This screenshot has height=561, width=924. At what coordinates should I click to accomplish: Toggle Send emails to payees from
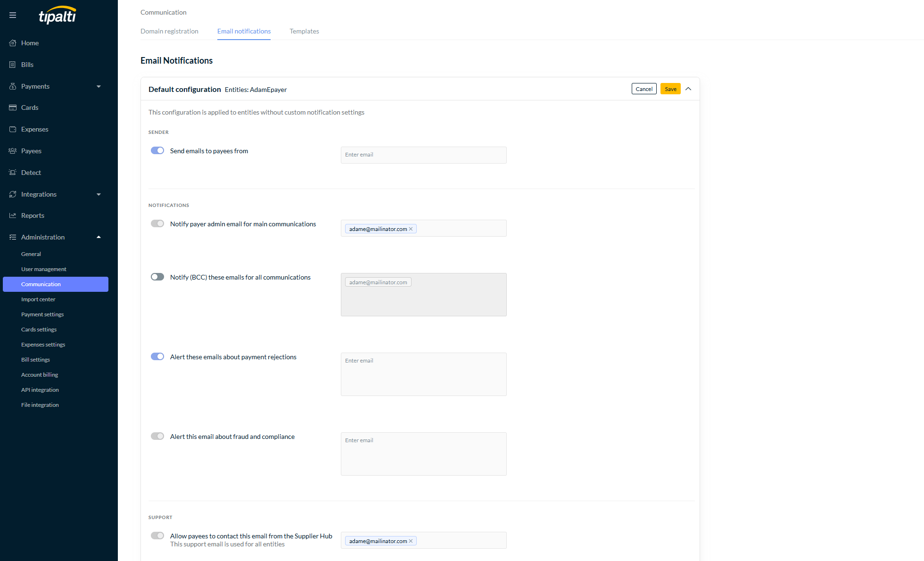click(x=157, y=150)
